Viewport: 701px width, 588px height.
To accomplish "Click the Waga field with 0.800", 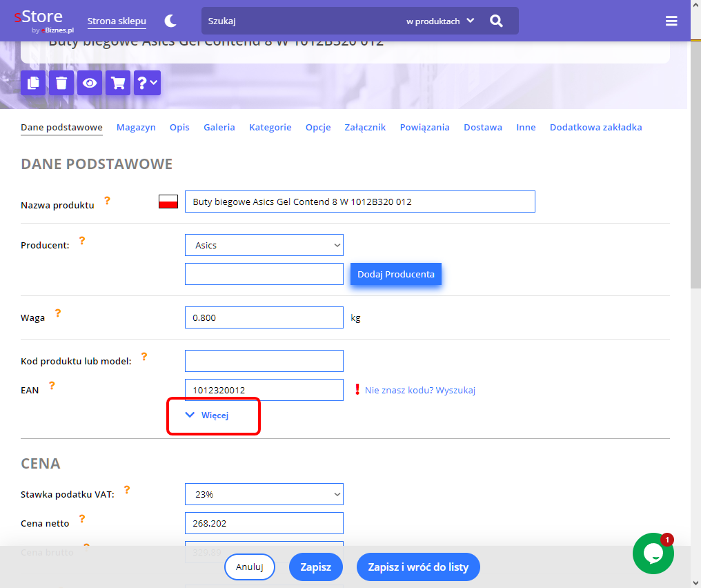I will tap(264, 317).
